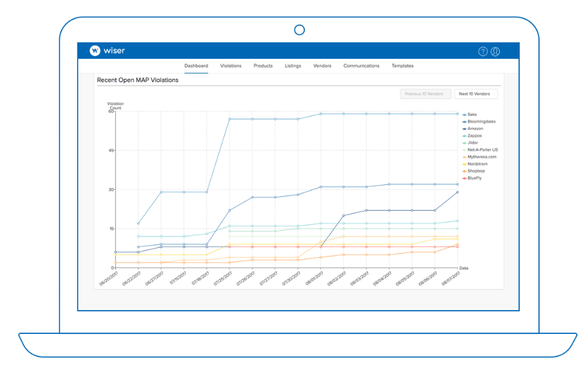Click the 06/20/2017 date axis label
This screenshot has height=381, width=588.
tap(109, 278)
